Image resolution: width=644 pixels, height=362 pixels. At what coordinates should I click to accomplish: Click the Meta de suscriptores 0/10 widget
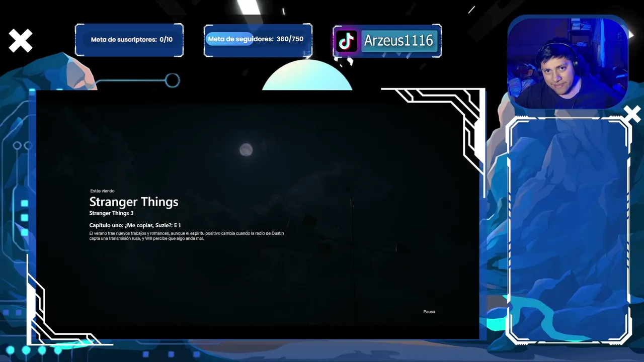point(129,40)
